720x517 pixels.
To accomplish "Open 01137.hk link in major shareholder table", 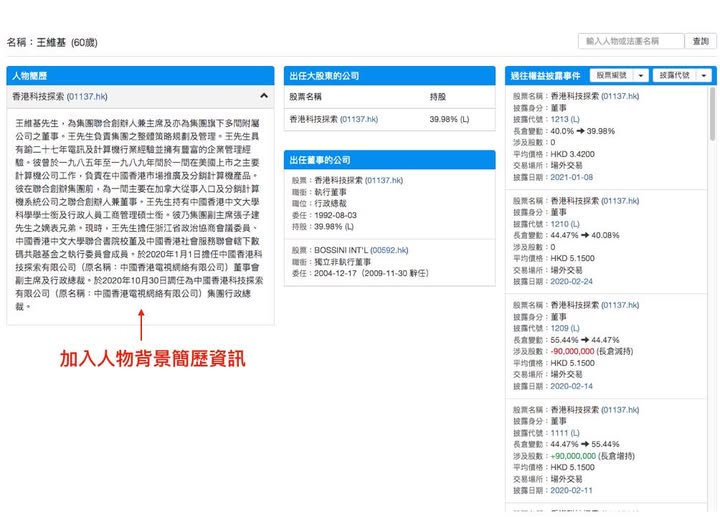I will coord(359,119).
